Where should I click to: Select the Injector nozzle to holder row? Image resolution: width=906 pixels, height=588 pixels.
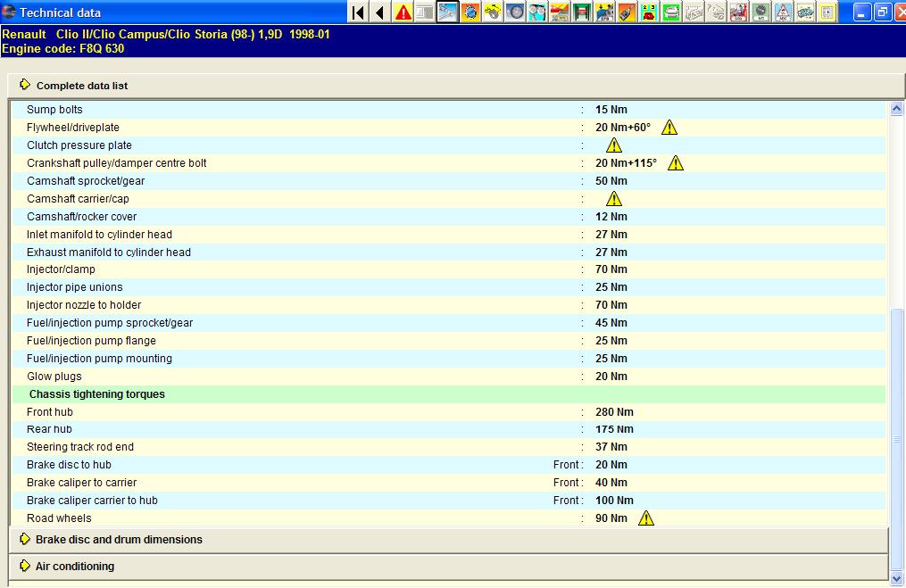point(448,305)
